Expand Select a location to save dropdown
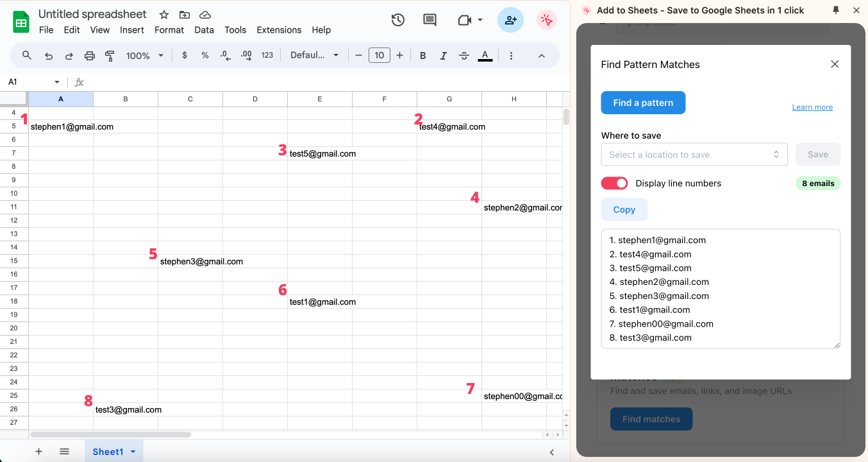The height and width of the screenshot is (462, 868). [x=694, y=155]
